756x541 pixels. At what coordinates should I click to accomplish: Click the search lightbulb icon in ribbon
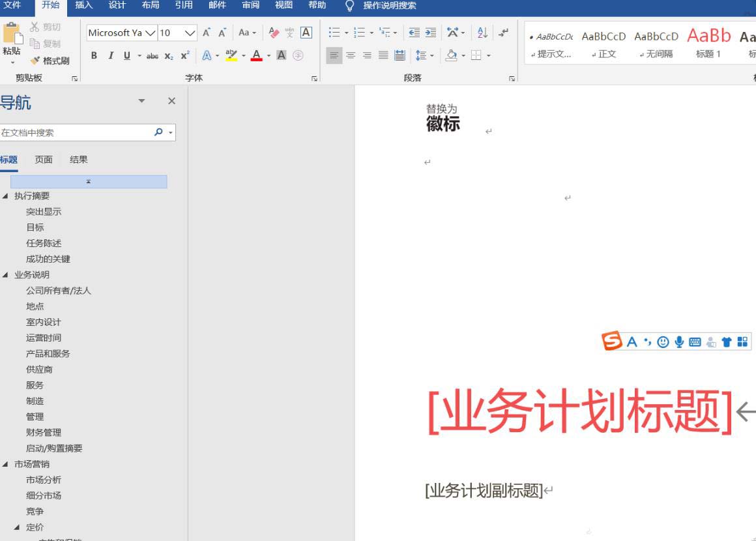pyautogui.click(x=349, y=6)
